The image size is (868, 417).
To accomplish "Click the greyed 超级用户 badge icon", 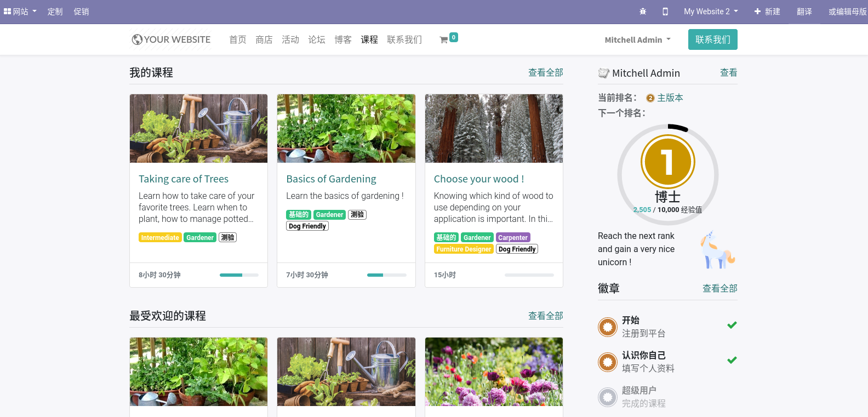I will tap(607, 397).
